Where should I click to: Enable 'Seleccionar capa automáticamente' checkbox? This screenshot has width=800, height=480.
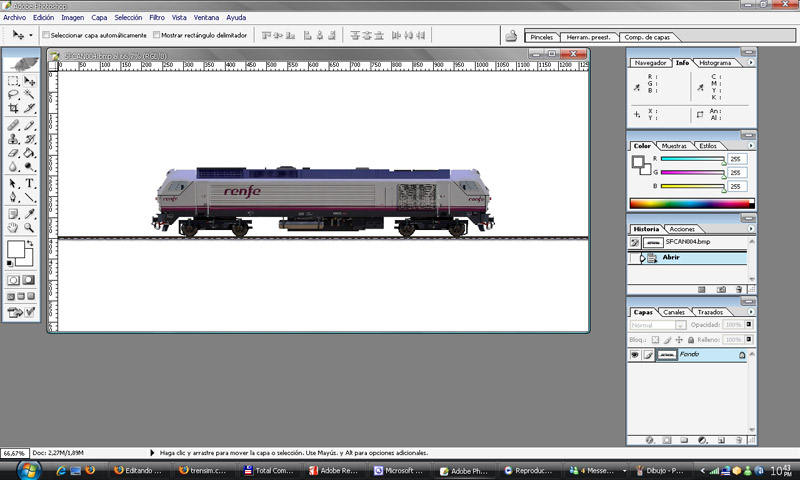46,35
